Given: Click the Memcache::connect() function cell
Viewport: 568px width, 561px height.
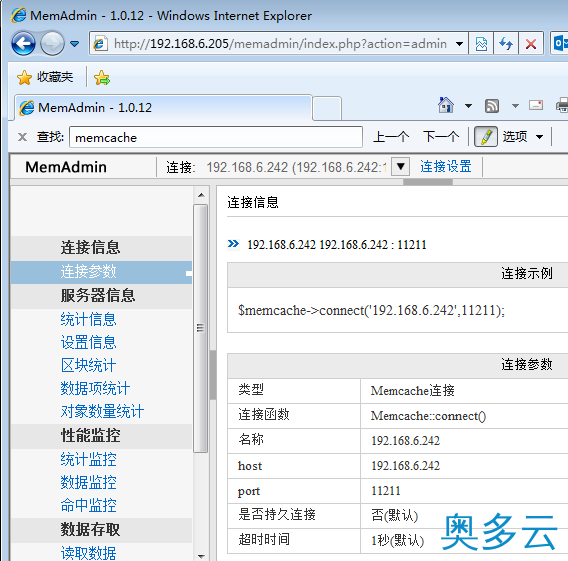Looking at the screenshot, I should (x=428, y=416).
